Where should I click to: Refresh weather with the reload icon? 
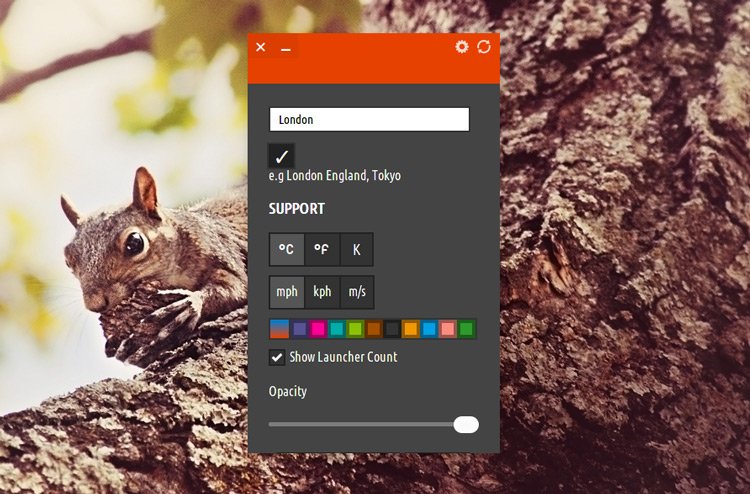pos(484,46)
